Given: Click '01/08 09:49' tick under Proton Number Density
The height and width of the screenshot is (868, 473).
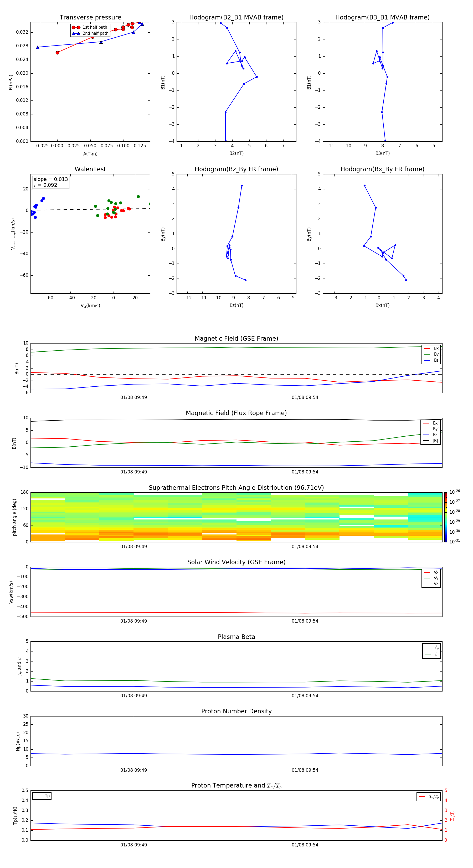Looking at the screenshot, I should click(x=134, y=770).
